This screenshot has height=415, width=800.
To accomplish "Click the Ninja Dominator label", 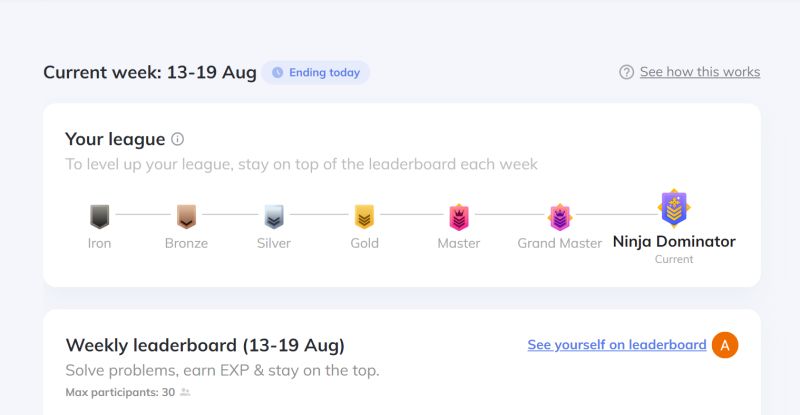I will 674,241.
